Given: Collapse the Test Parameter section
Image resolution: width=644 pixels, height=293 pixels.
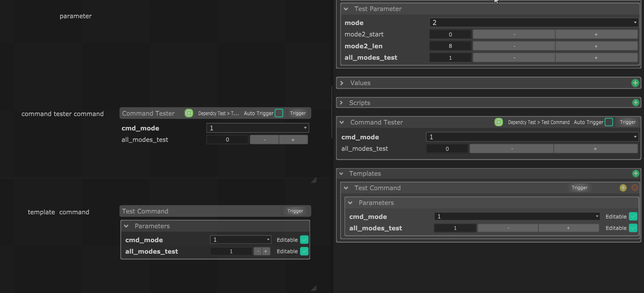Looking at the screenshot, I should [x=346, y=9].
